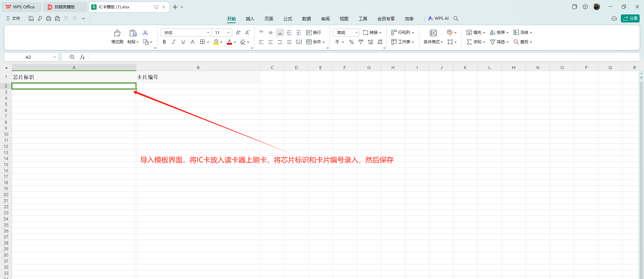Click the insert function fx icon
The width and height of the screenshot is (644, 279).
tap(82, 57)
